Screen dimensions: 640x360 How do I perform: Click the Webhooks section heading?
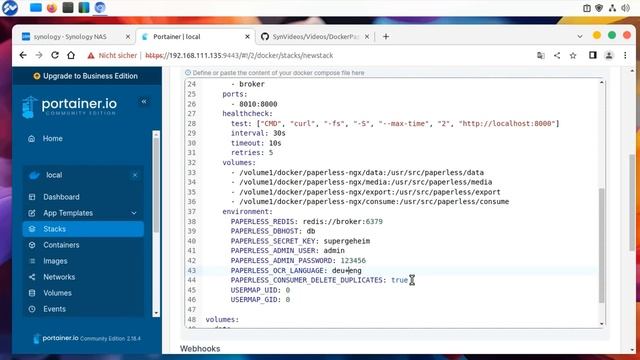(x=200, y=349)
